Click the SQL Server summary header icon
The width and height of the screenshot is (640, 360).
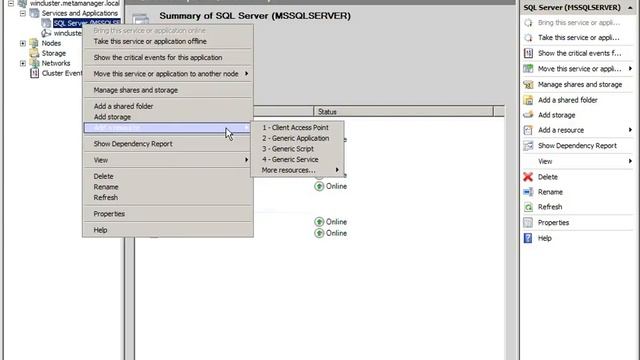141,19
